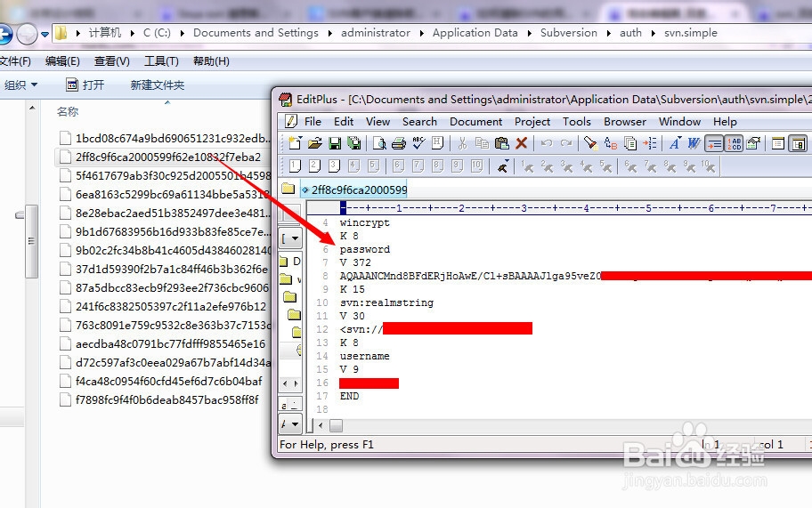Click the Paste clipboard icon
The width and height of the screenshot is (812, 508).
coord(501,142)
